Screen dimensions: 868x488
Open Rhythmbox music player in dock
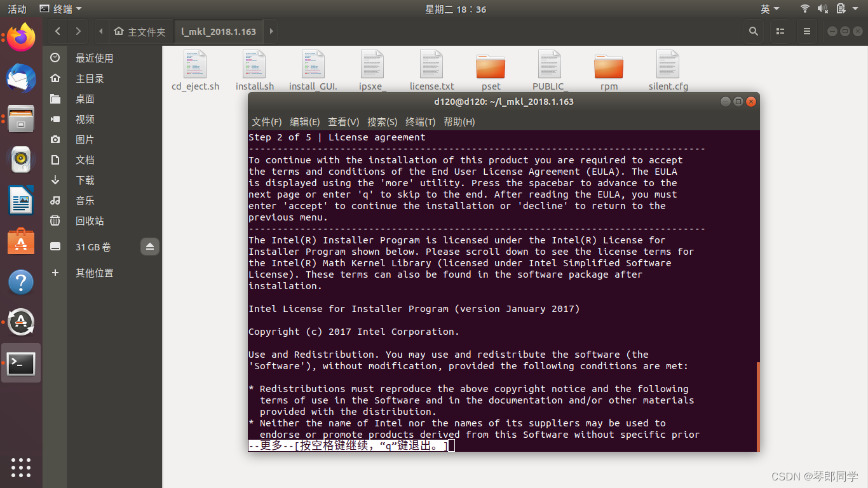[21, 159]
